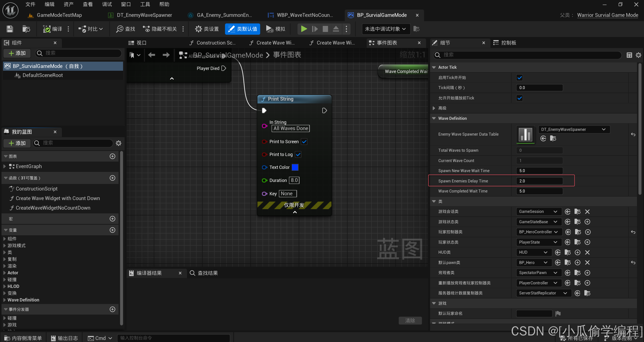Open the Tools menu in menu bar

point(145,4)
